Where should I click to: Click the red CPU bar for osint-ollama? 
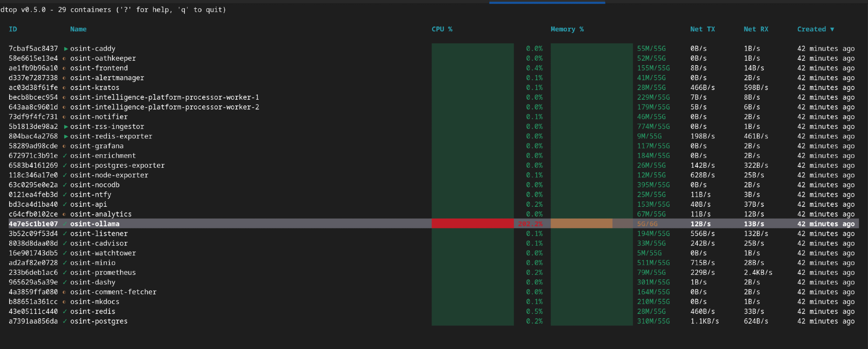(472, 224)
